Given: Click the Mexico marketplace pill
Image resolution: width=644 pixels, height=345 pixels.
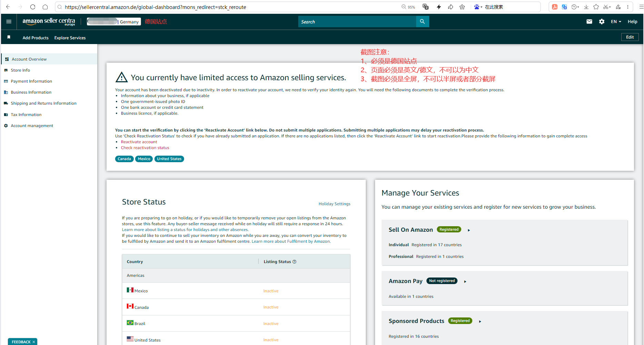Looking at the screenshot, I should [x=144, y=159].
